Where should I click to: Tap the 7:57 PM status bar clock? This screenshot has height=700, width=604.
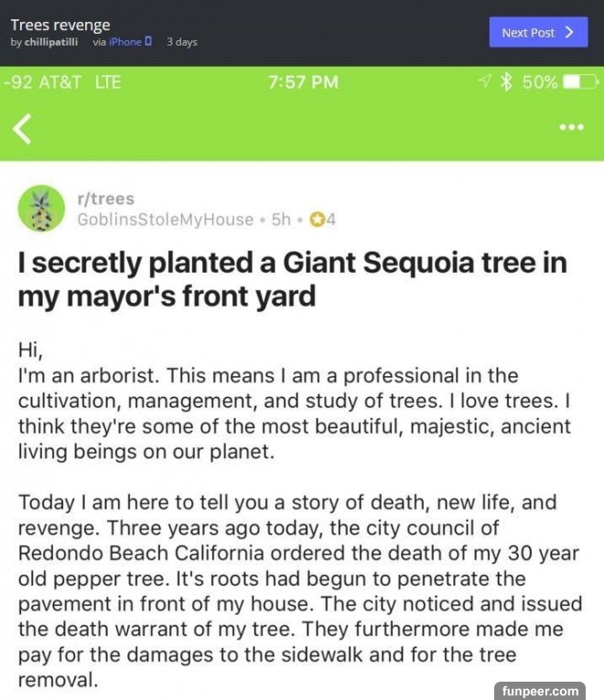[303, 82]
